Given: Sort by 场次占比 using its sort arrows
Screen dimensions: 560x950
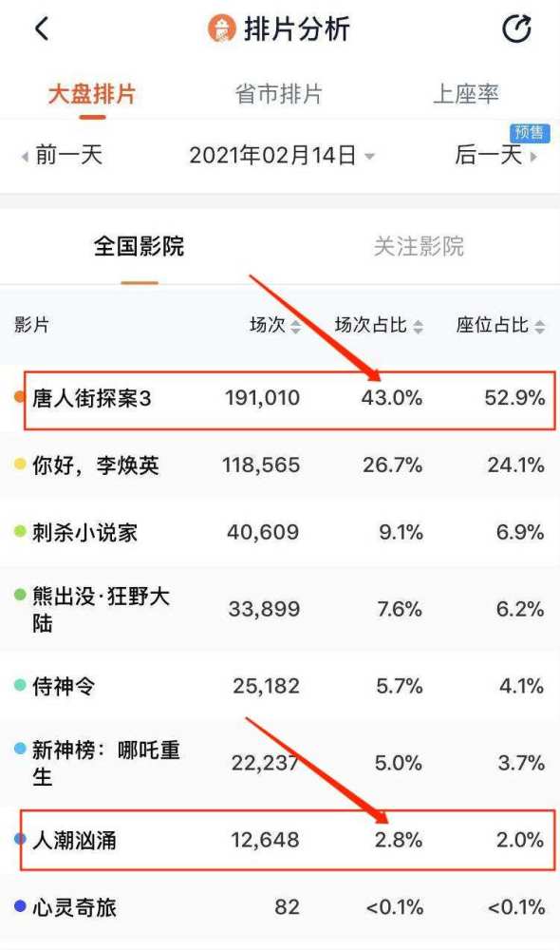Looking at the screenshot, I should [x=418, y=327].
